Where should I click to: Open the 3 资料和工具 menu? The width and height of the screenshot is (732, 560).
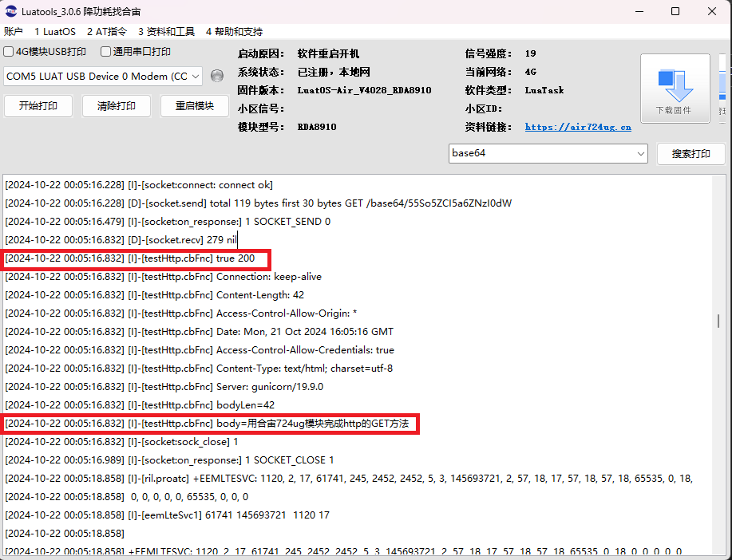point(166,32)
